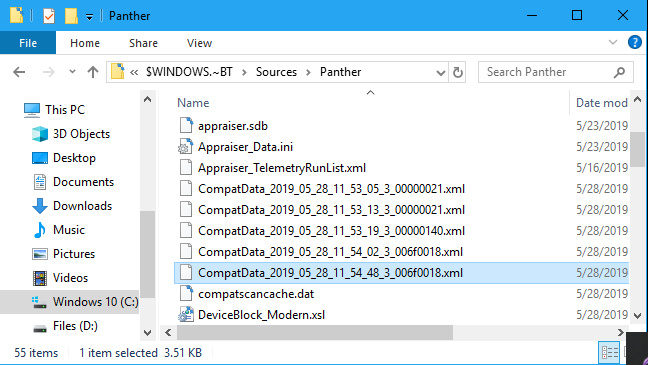Viewport: 648px width, 365px height.
Task: Go up one folder level
Action: [x=93, y=72]
